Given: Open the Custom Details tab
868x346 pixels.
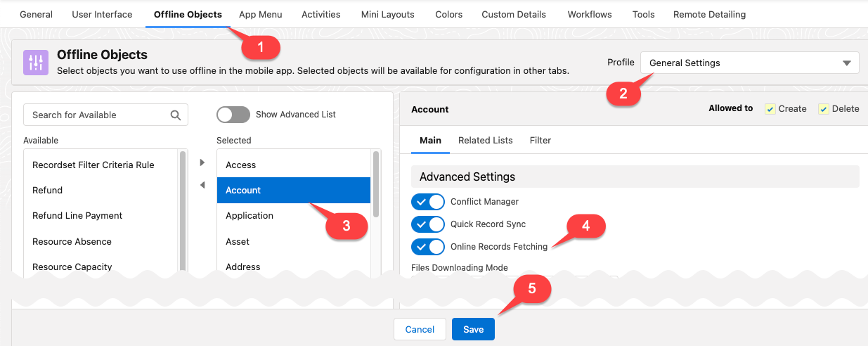Looking at the screenshot, I should tap(514, 14).
